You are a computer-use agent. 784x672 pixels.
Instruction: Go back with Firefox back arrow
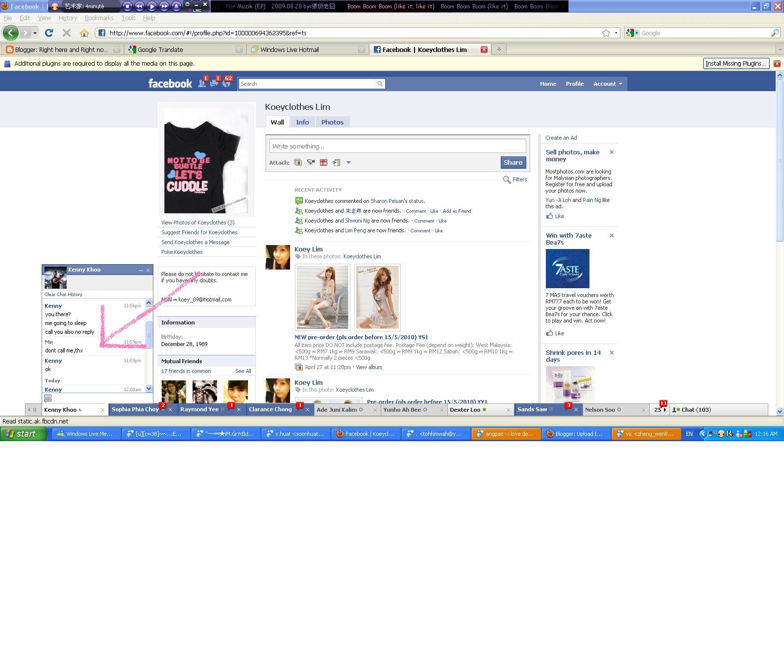click(x=11, y=33)
